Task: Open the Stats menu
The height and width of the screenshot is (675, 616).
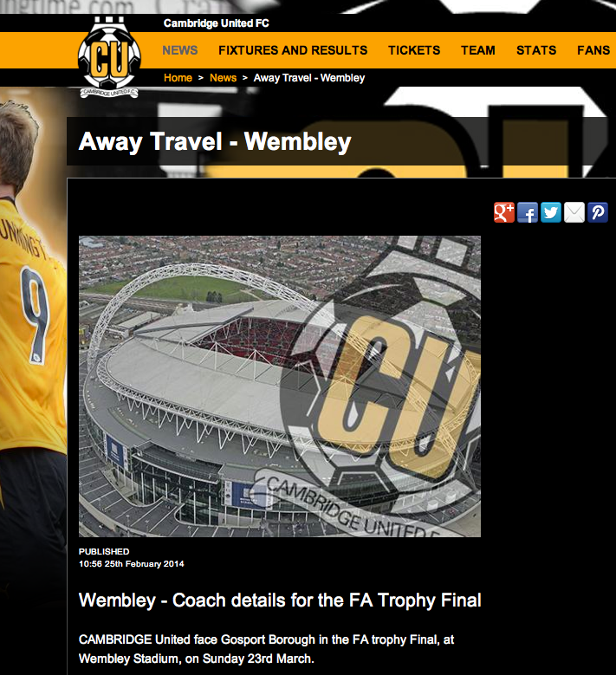Action: coord(536,50)
